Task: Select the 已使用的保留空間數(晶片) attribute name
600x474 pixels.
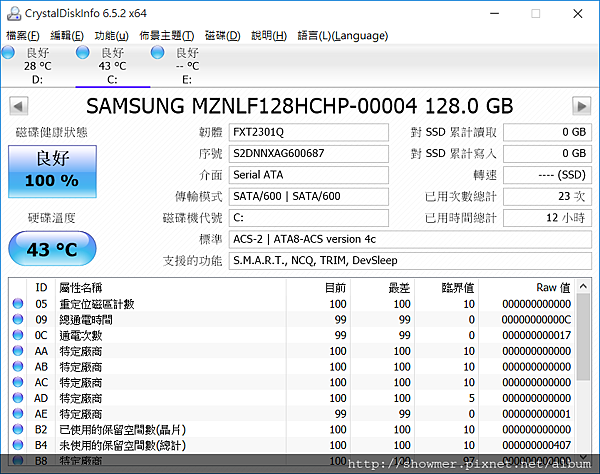Action: [123, 429]
